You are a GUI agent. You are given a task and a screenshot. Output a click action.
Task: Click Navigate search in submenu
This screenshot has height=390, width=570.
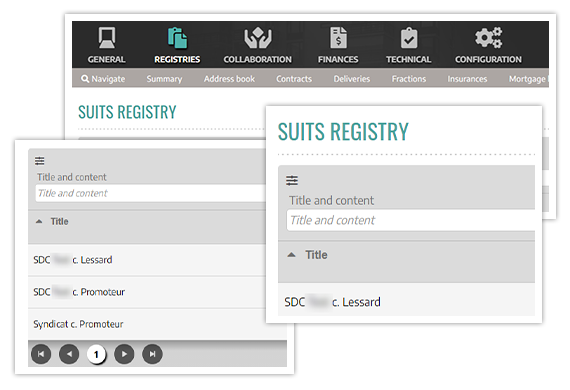(x=103, y=79)
